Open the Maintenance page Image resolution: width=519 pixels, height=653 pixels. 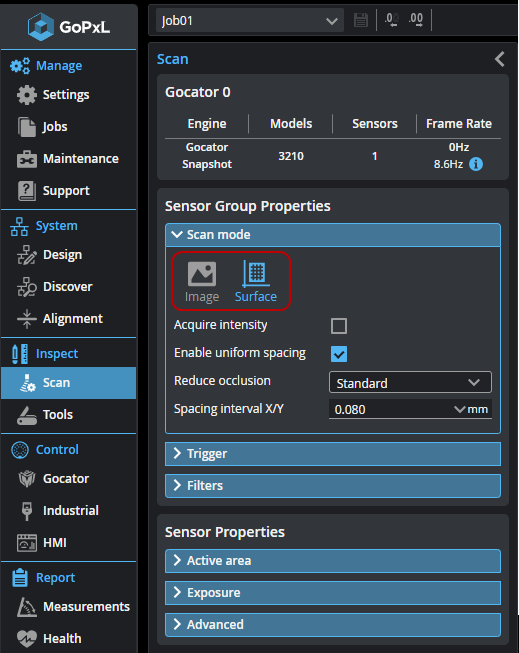click(x=68, y=159)
